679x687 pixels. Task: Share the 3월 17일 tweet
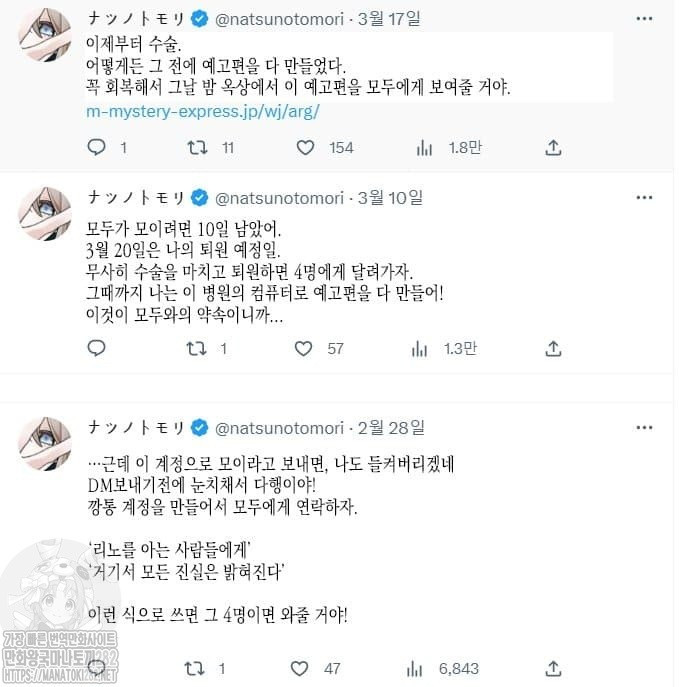[x=553, y=148]
